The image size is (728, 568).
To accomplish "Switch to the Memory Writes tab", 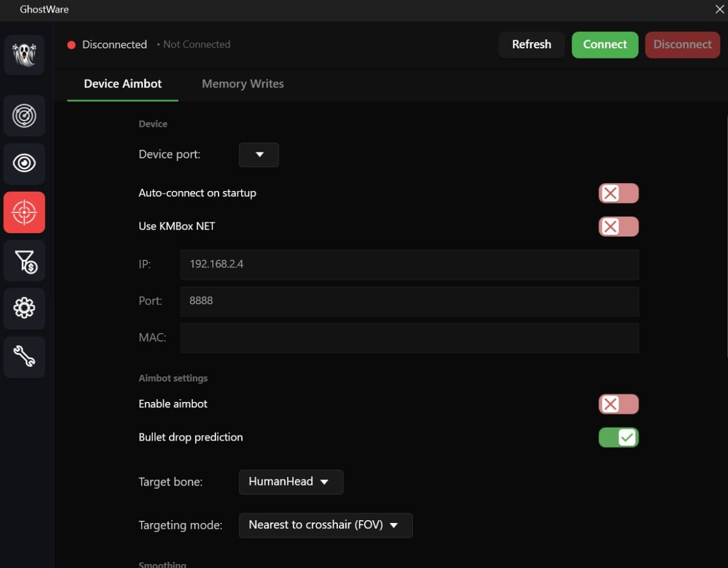I will click(242, 84).
